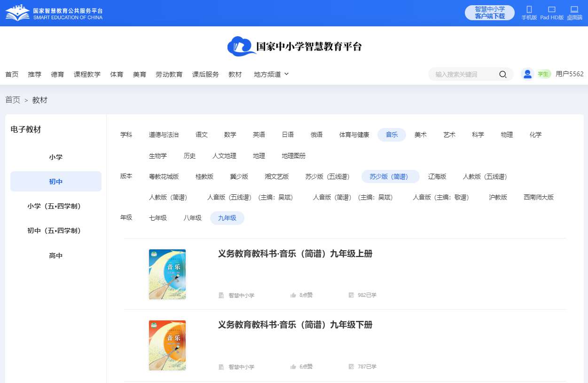Screen dimensions: 588x383
Task: Click the Smart Education of China logo
Action: click(54, 13)
